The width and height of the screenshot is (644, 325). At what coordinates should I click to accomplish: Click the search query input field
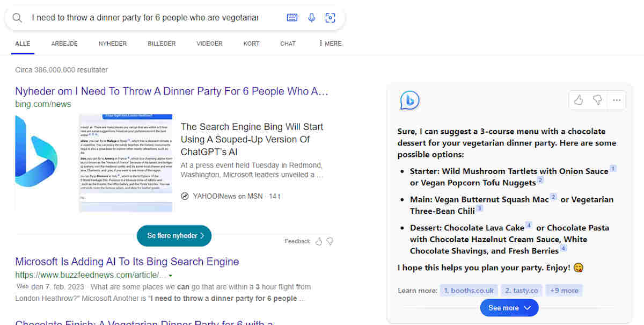pos(145,18)
